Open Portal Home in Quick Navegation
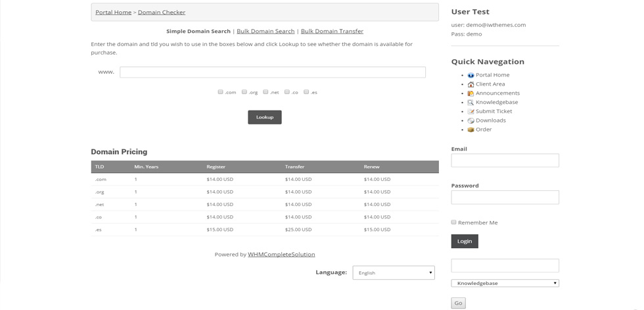The width and height of the screenshot is (644, 310). click(x=492, y=75)
